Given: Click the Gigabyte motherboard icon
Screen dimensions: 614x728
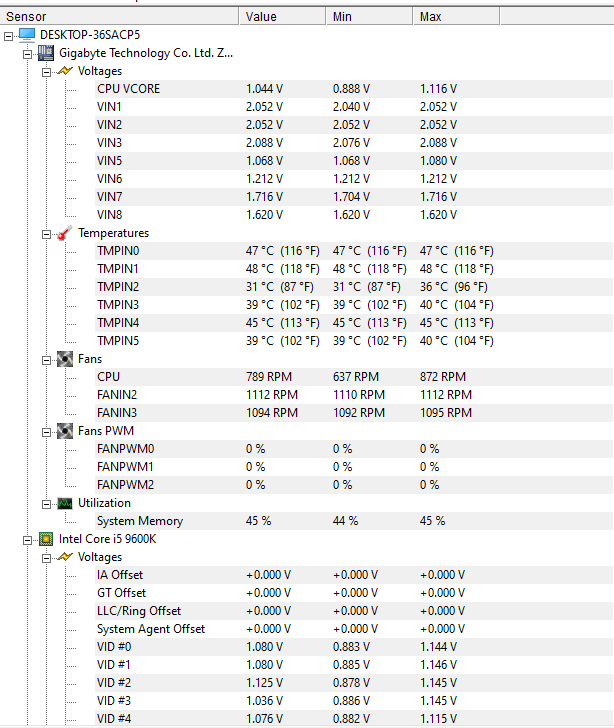Looking at the screenshot, I should click(46, 53).
